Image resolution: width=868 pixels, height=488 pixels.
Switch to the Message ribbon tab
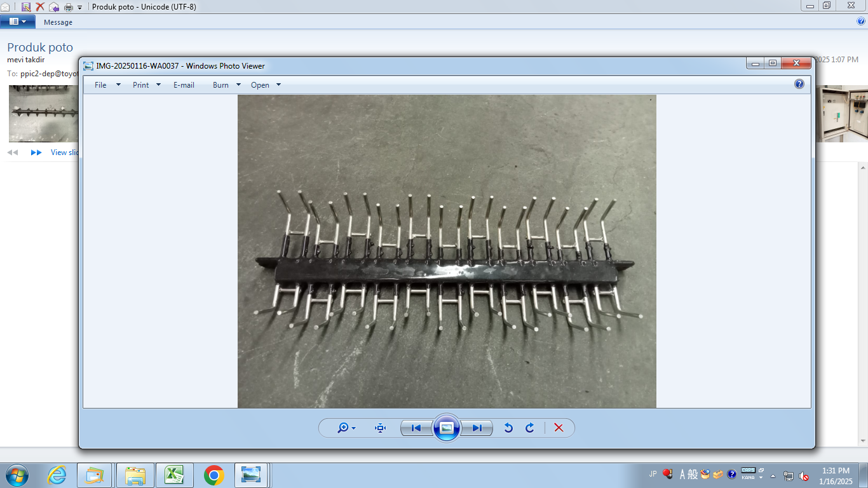pos(58,22)
